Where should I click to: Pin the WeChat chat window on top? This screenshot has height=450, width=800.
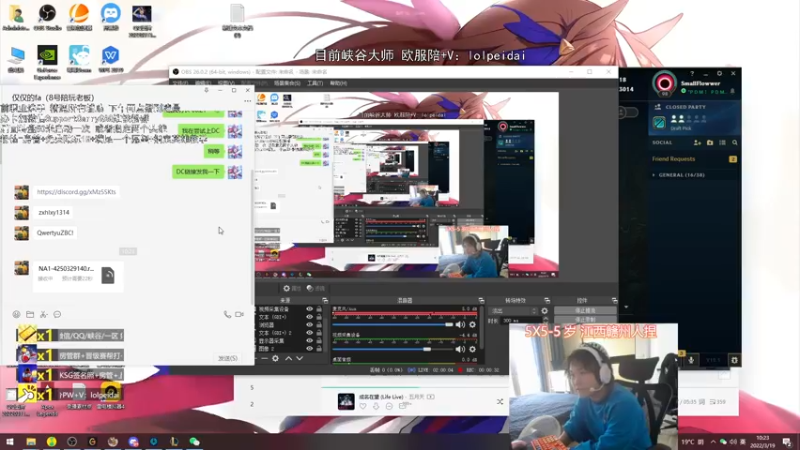(x=206, y=90)
